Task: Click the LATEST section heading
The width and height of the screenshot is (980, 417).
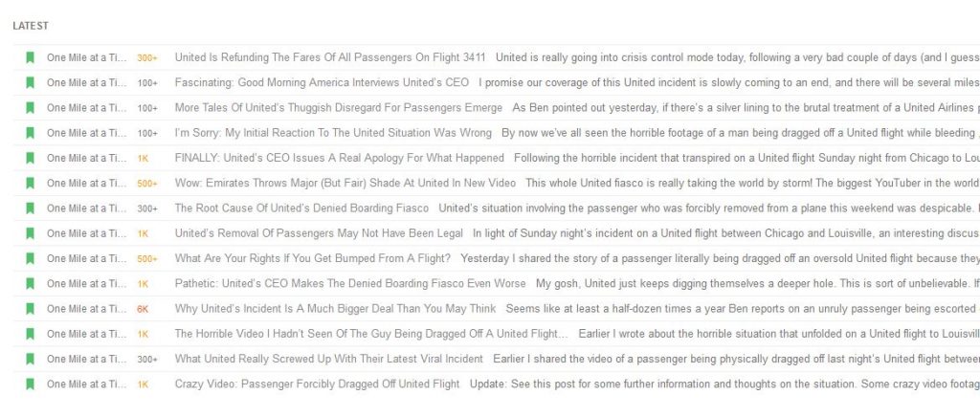Action: click(31, 26)
